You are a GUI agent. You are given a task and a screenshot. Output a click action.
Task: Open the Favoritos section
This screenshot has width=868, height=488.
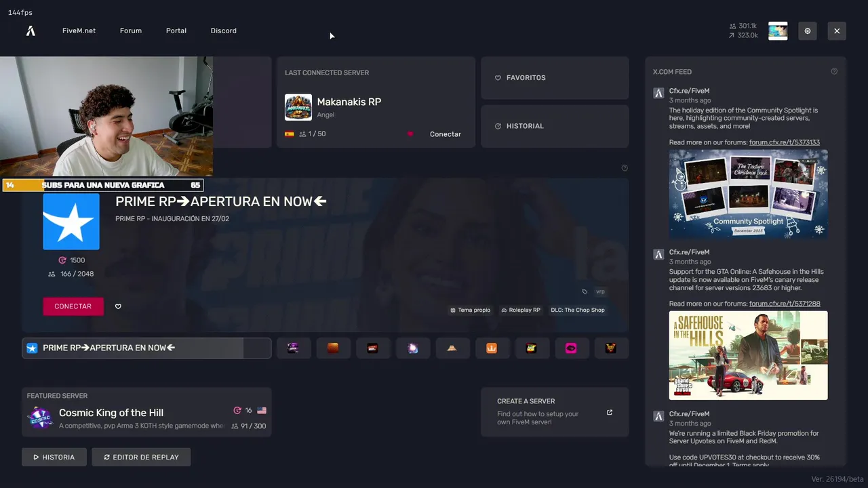[x=555, y=78]
